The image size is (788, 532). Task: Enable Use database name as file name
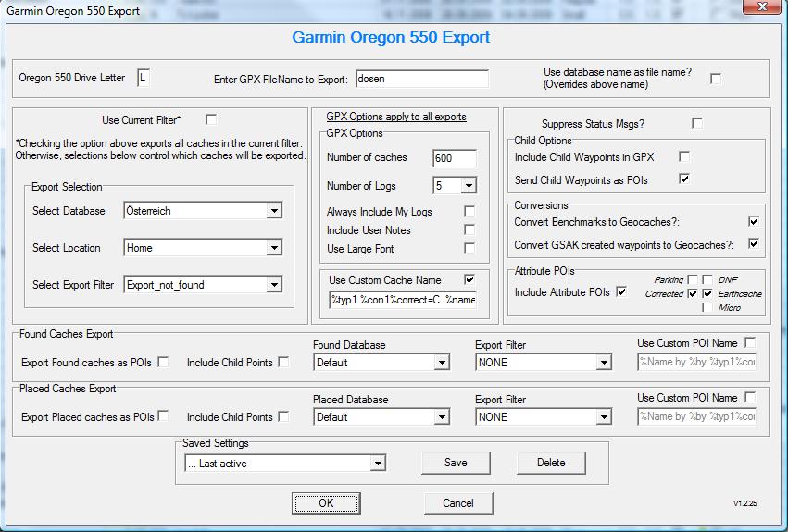[x=716, y=79]
